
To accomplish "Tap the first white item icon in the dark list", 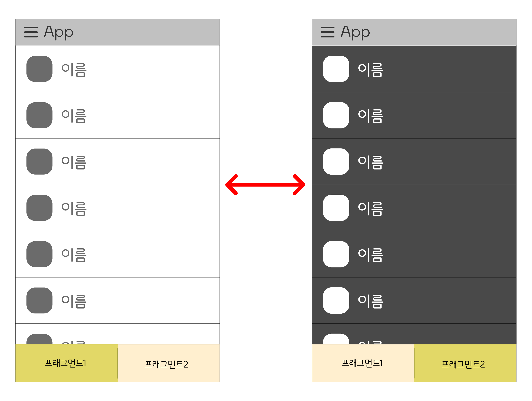I will click(x=336, y=69).
